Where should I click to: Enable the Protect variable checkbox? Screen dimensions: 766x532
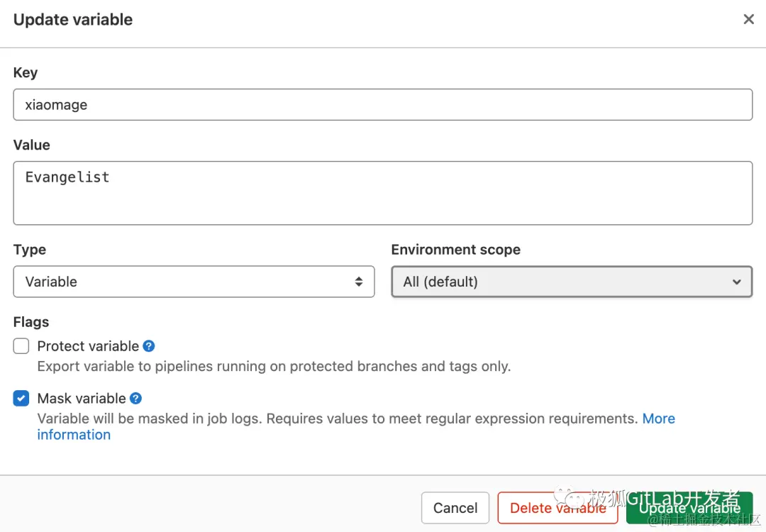[21, 346]
